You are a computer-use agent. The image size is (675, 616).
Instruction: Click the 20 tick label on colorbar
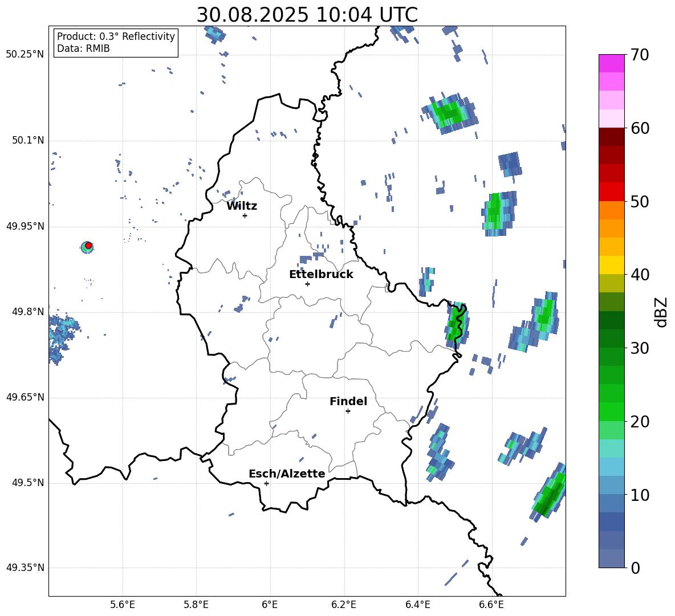click(639, 422)
